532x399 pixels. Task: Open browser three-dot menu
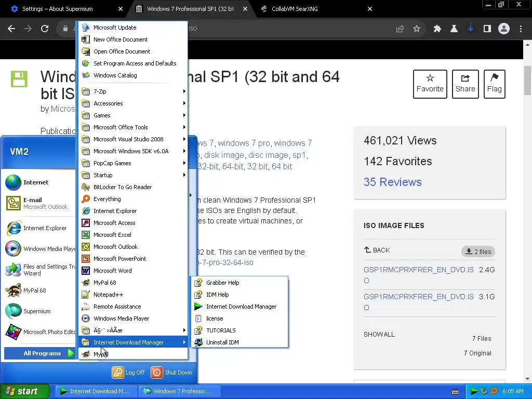pyautogui.click(x=521, y=29)
